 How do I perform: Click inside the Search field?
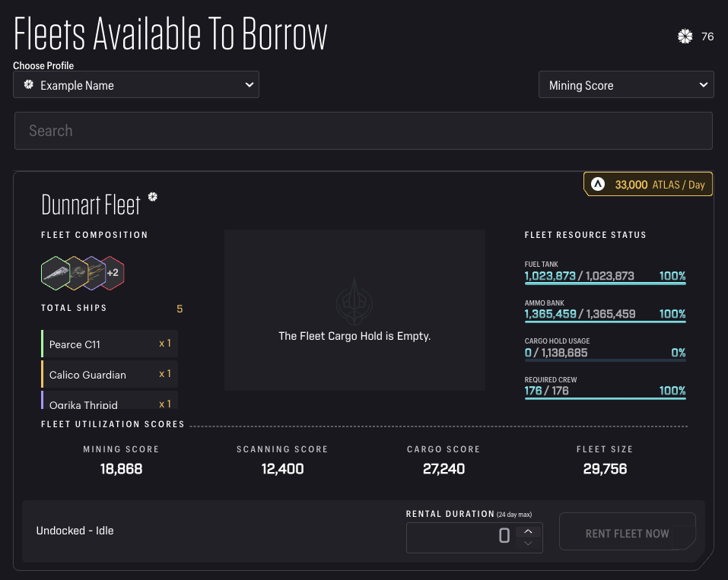pos(364,130)
